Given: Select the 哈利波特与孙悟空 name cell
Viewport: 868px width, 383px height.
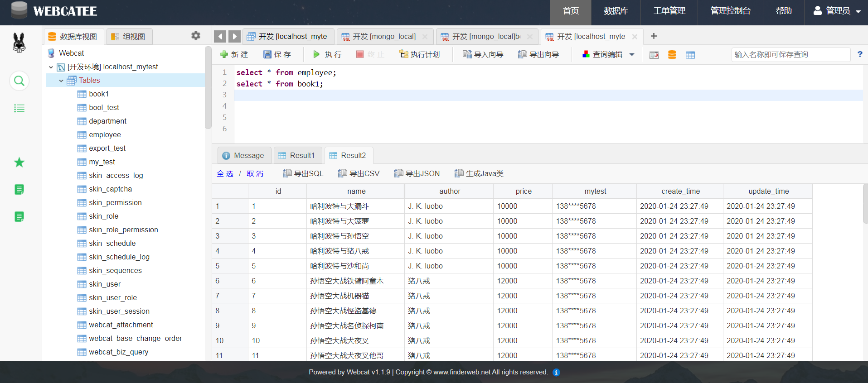Looking at the screenshot, I should pyautogui.click(x=355, y=236).
